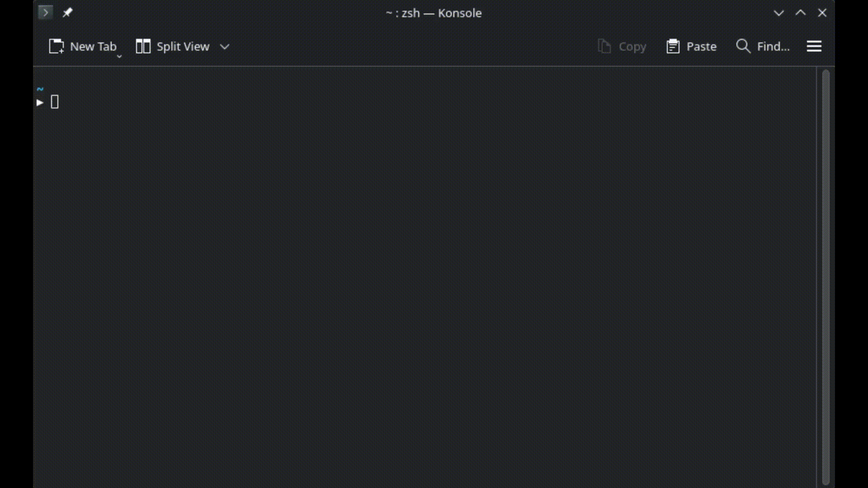The width and height of the screenshot is (868, 488).
Task: Click the Konsole app icon in title bar
Action: pyautogui.click(x=45, y=13)
